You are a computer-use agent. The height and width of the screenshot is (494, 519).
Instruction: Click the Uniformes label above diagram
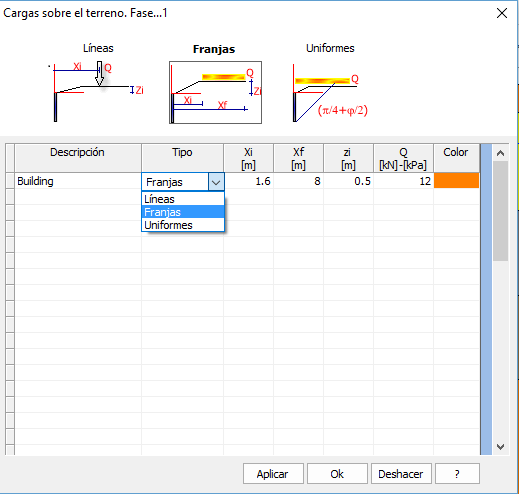tap(330, 48)
